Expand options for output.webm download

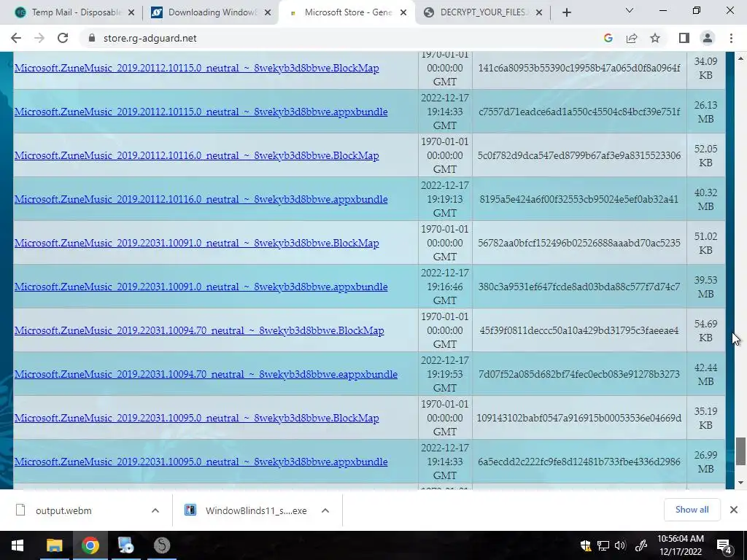click(x=155, y=510)
